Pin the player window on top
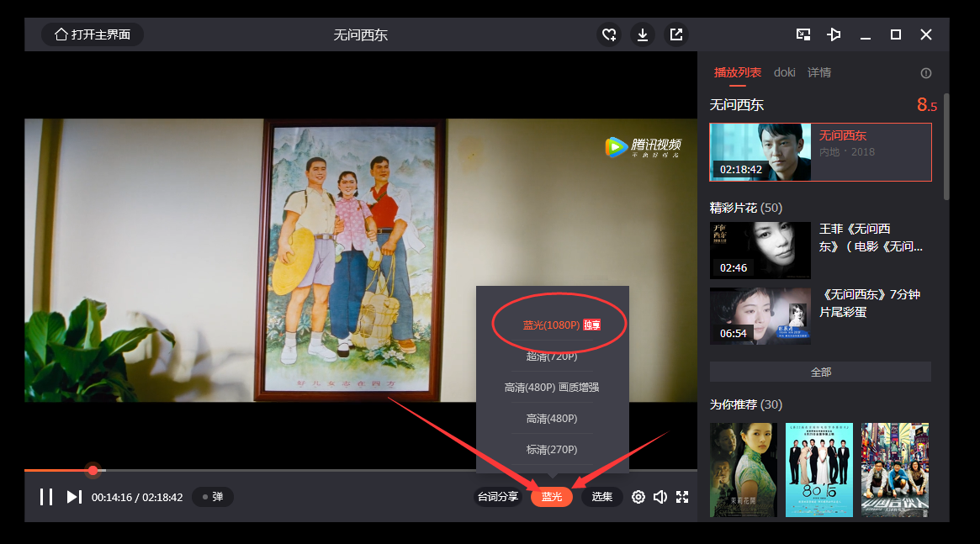The width and height of the screenshot is (980, 544). tap(834, 34)
